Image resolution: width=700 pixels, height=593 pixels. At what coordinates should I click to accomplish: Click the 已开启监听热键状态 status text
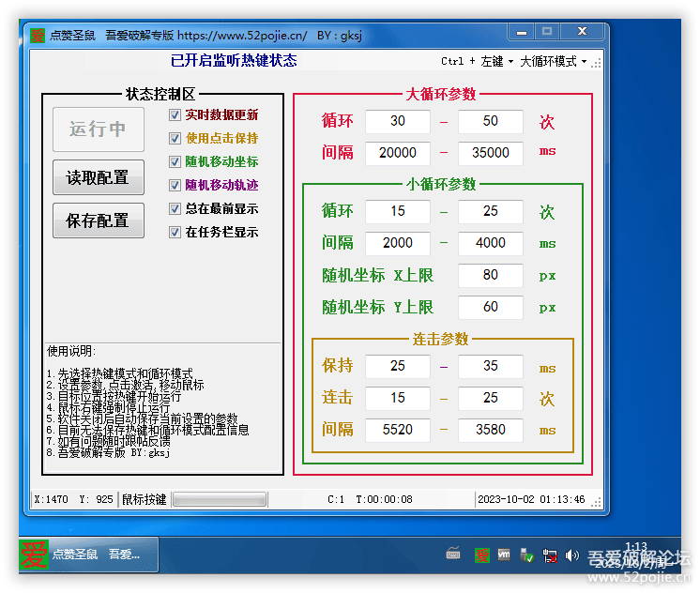point(234,60)
